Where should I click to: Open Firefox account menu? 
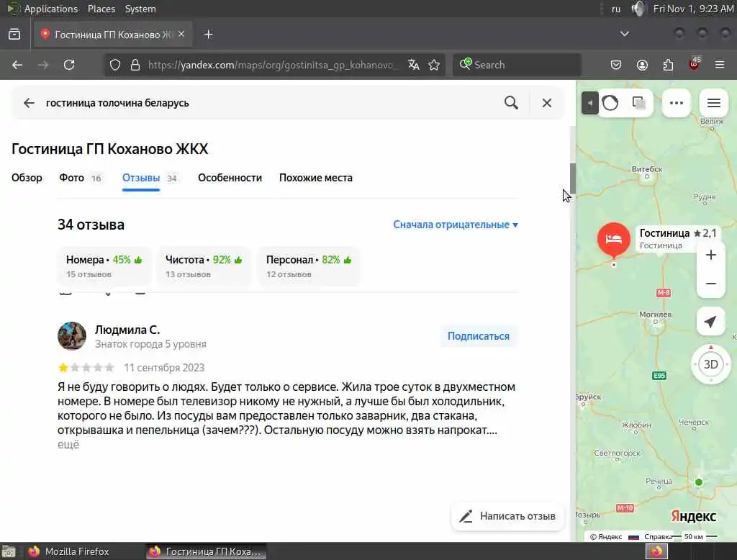(642, 65)
